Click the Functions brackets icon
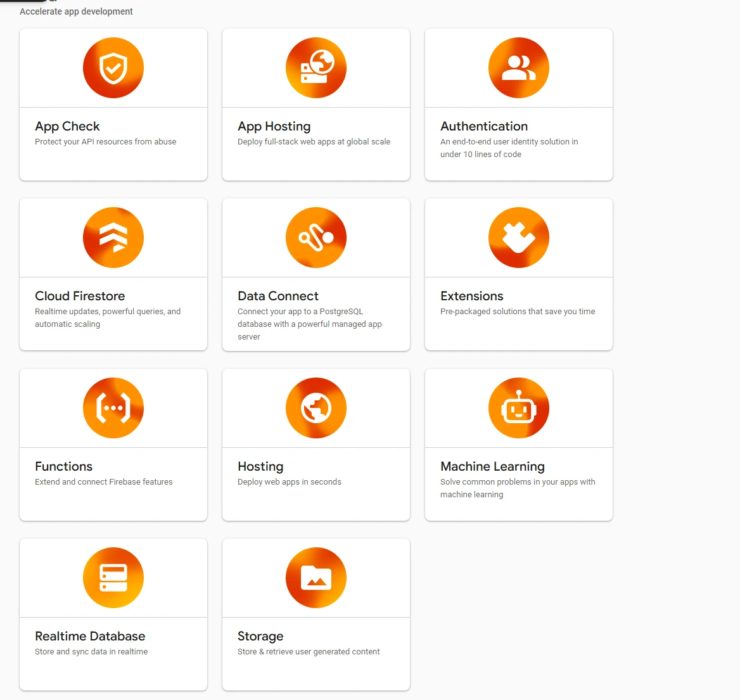This screenshot has width=740, height=700. tap(113, 408)
